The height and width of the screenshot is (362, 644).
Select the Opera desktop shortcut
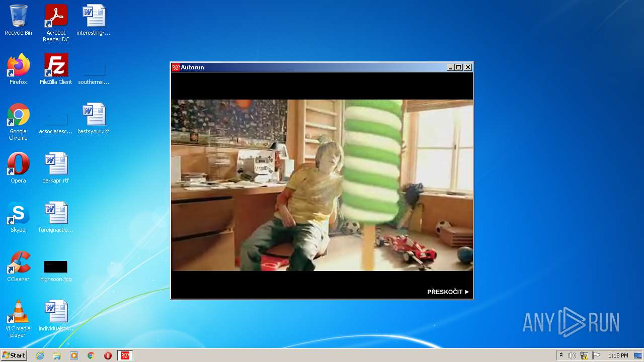coord(18,168)
